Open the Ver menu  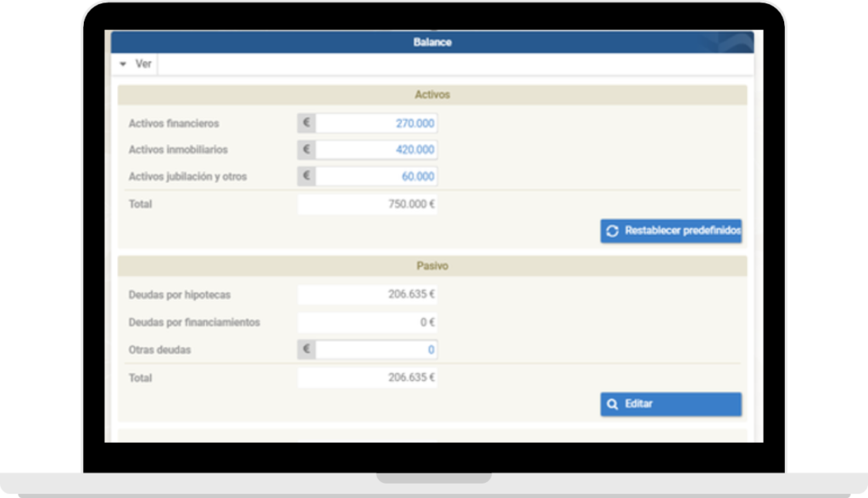coord(142,64)
